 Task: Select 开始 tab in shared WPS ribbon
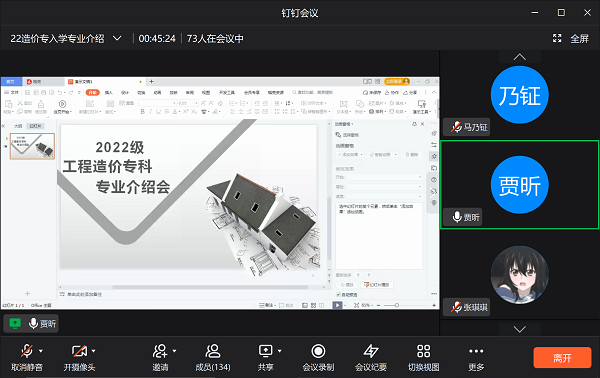[93, 93]
